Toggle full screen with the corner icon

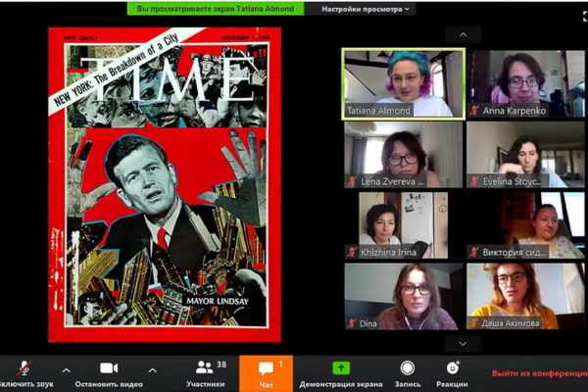(585, 16)
